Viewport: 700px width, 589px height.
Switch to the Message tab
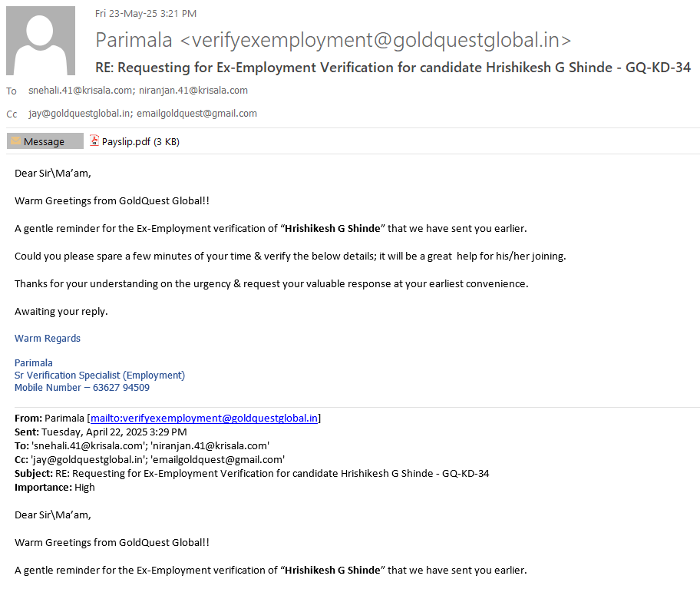pos(45,141)
